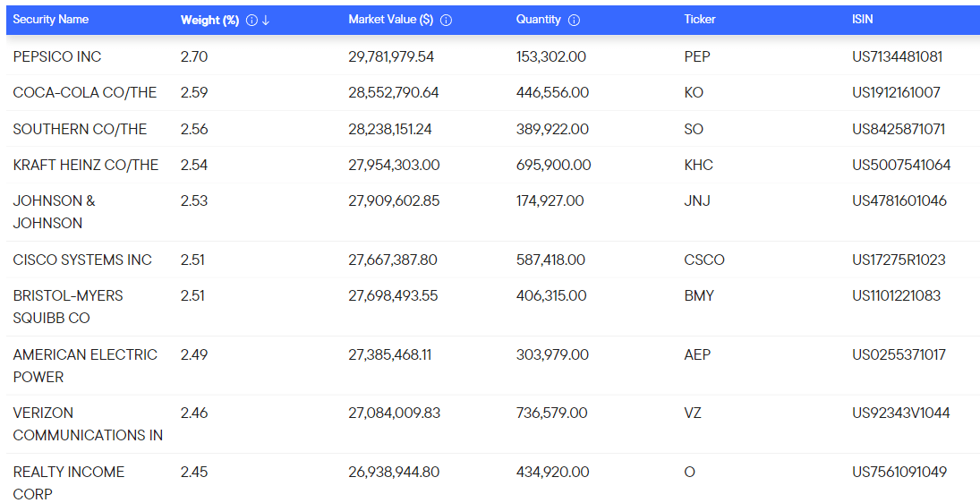Show the Market Value ($) info tooltip icon
The width and height of the screenshot is (980, 503).
pyautogui.click(x=447, y=20)
